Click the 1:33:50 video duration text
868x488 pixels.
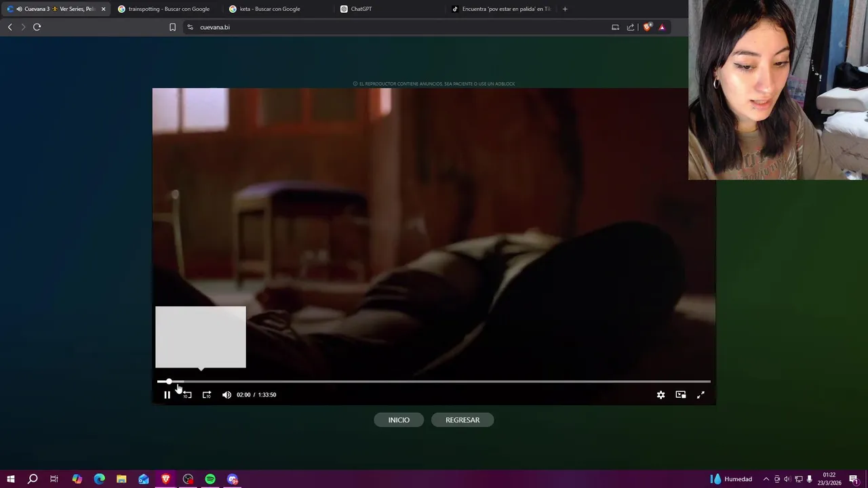point(267,394)
